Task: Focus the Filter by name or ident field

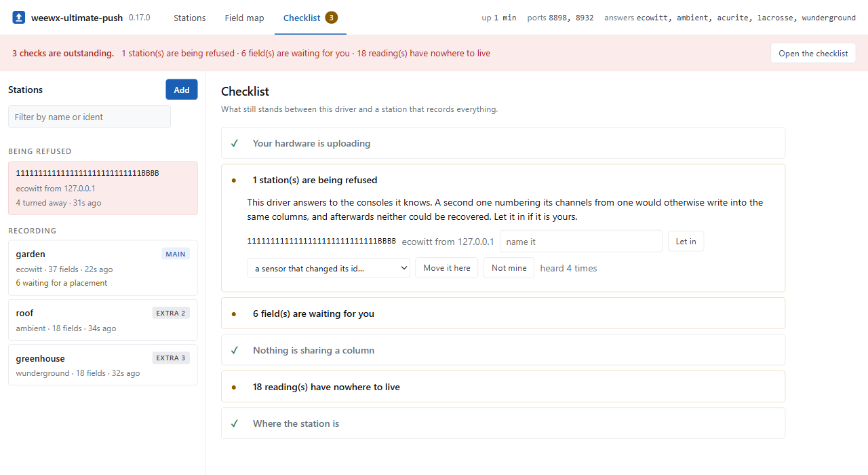Action: (x=90, y=117)
